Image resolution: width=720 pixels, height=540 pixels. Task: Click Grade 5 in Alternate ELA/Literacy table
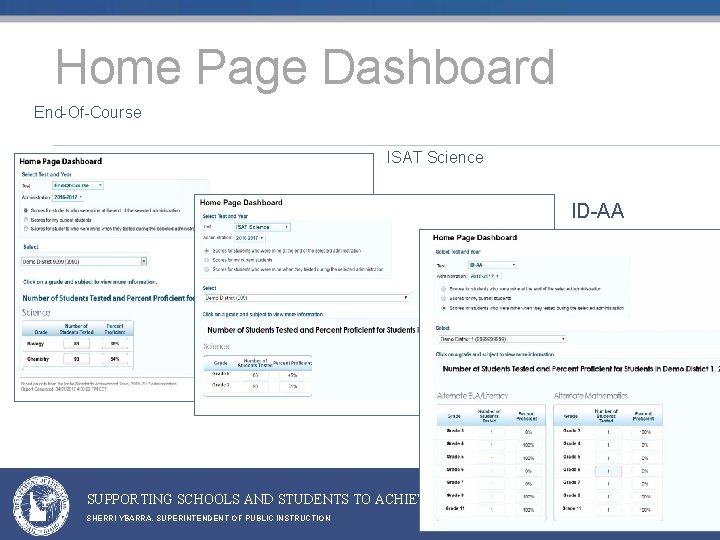[455, 457]
